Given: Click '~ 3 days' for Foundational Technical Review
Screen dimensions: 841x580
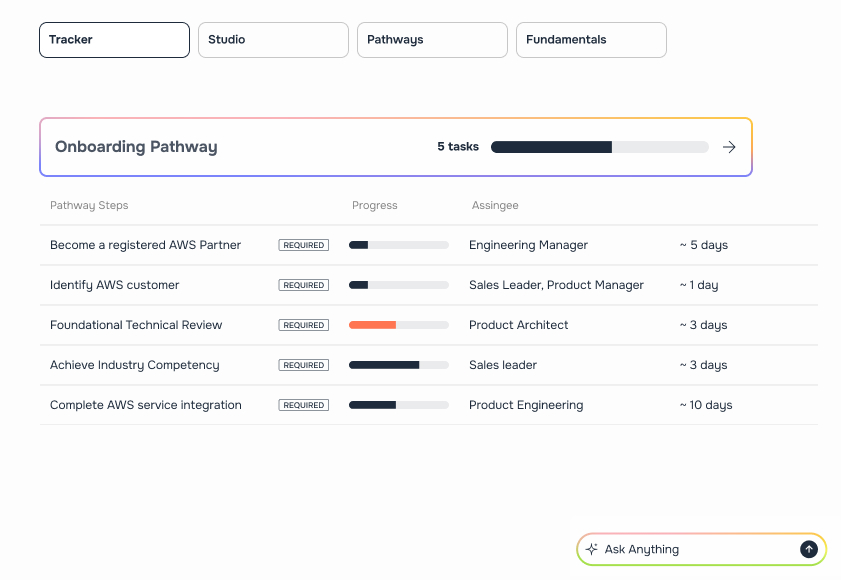Looking at the screenshot, I should click(x=703, y=325).
